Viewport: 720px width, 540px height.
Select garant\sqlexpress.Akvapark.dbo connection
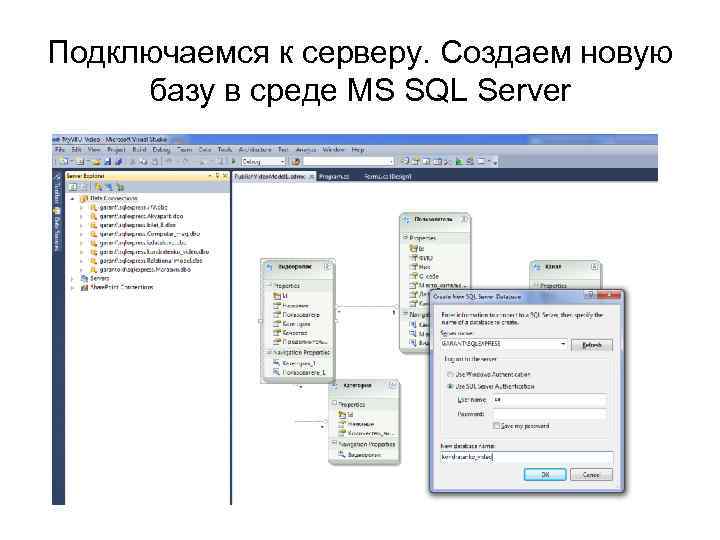[x=141, y=216]
